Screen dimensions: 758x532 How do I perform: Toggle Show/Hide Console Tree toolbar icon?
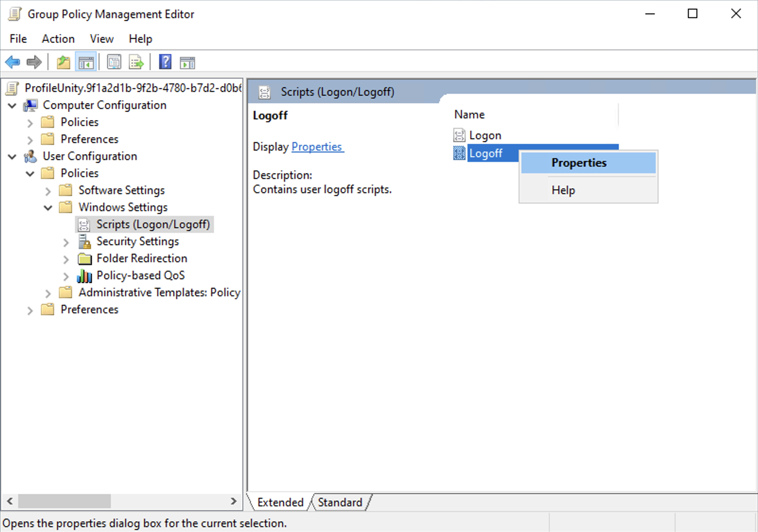[86, 62]
